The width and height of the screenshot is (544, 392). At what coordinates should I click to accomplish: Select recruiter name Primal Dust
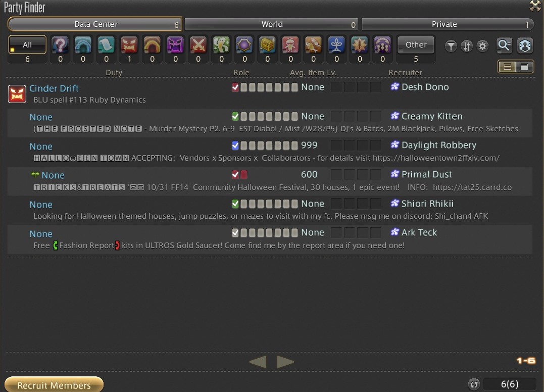[427, 174]
